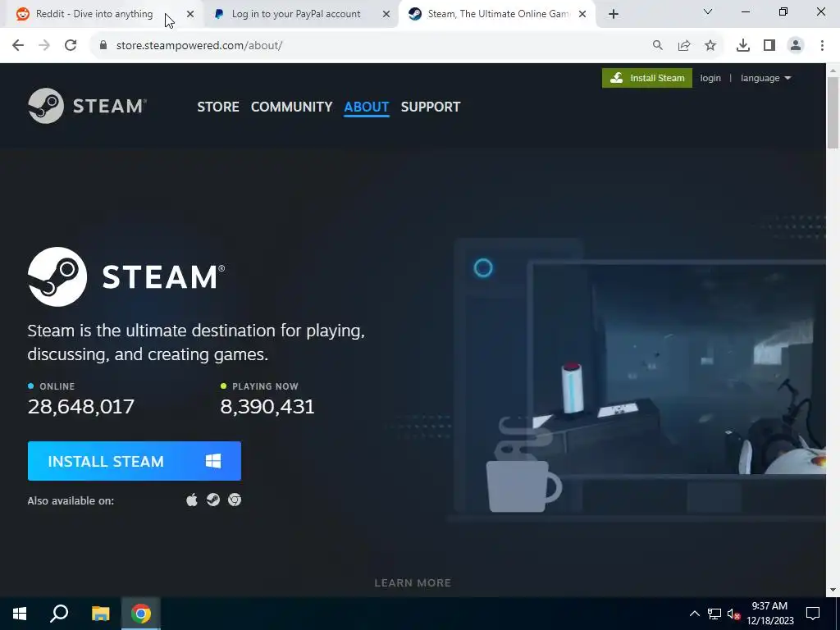Click the zoom magnifier icon in address bar
This screenshot has width=840, height=630.
(x=657, y=46)
